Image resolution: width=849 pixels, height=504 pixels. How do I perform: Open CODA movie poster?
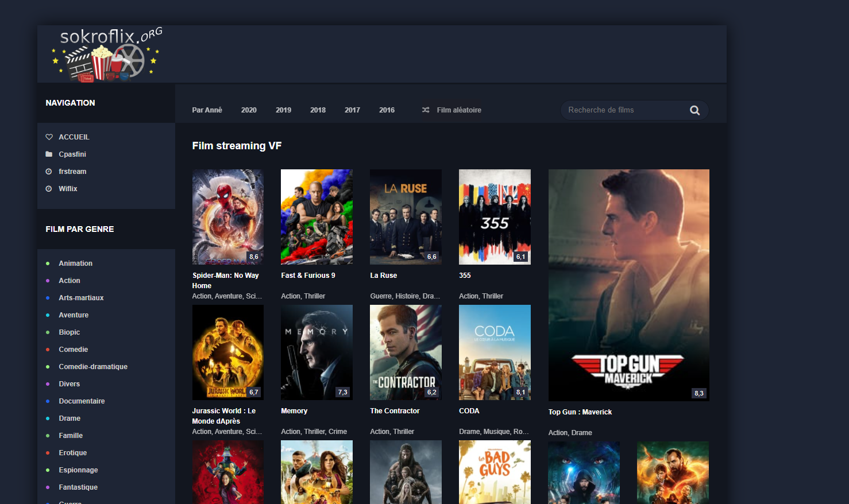point(495,352)
